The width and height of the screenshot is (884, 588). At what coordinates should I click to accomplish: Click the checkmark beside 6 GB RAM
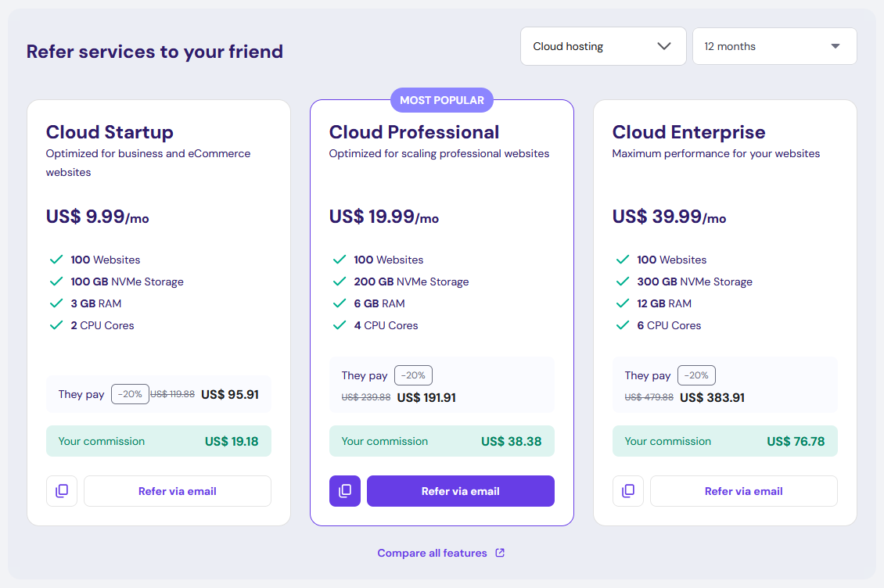click(338, 303)
